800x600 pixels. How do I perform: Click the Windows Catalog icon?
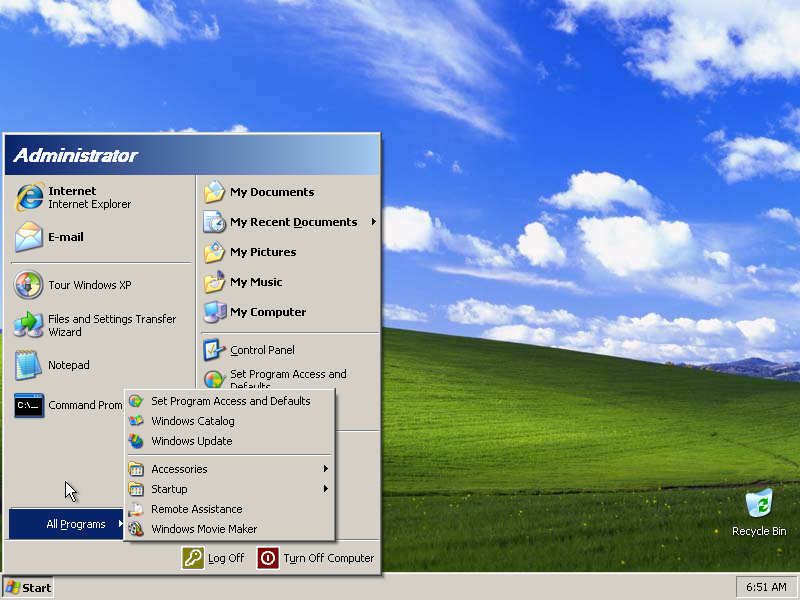136,421
